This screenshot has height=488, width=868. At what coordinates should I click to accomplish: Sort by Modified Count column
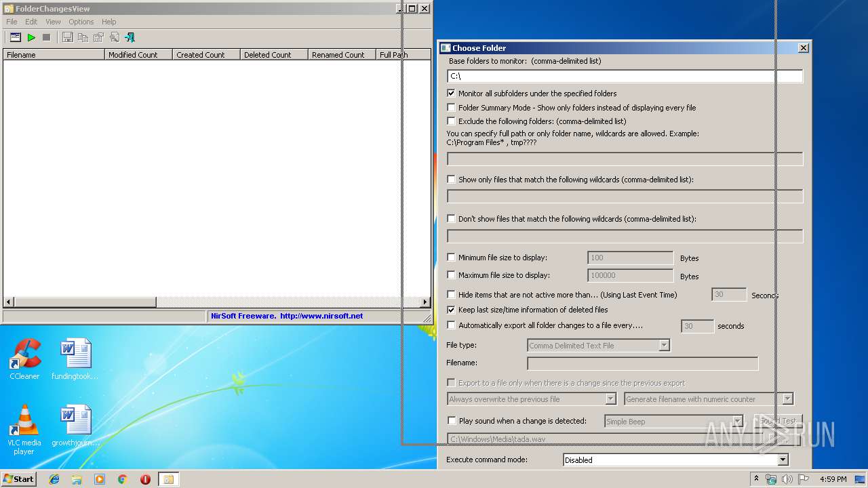pos(139,55)
